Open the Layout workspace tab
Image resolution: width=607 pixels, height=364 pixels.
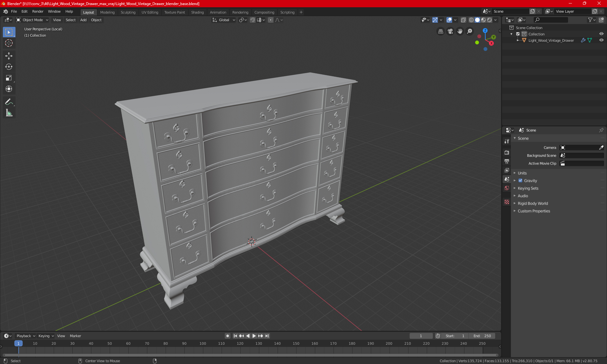(88, 12)
